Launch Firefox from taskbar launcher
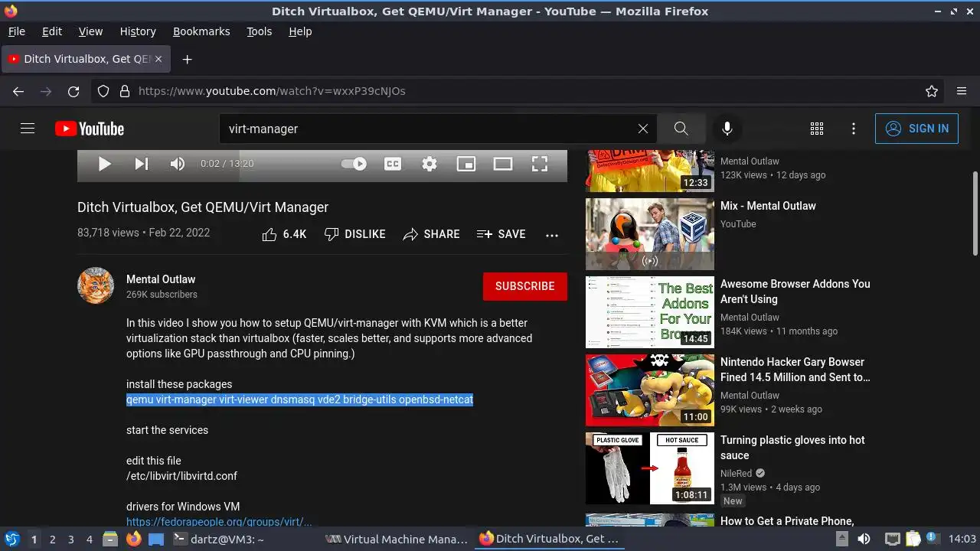980x551 pixels. coord(134,540)
